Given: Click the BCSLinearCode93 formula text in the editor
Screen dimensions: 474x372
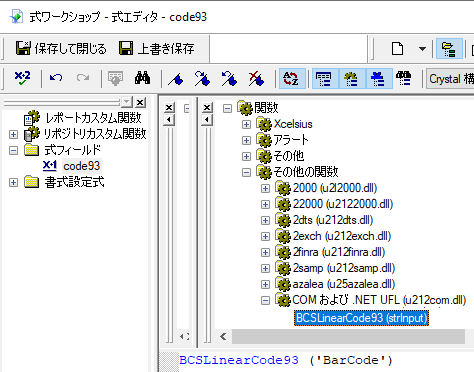Looking at the screenshot, I should tap(239, 360).
